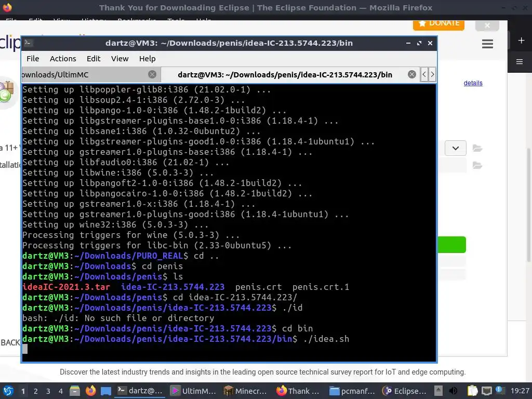This screenshot has width=532, height=399.
Task: Switch to workspace 1
Action: click(23, 391)
